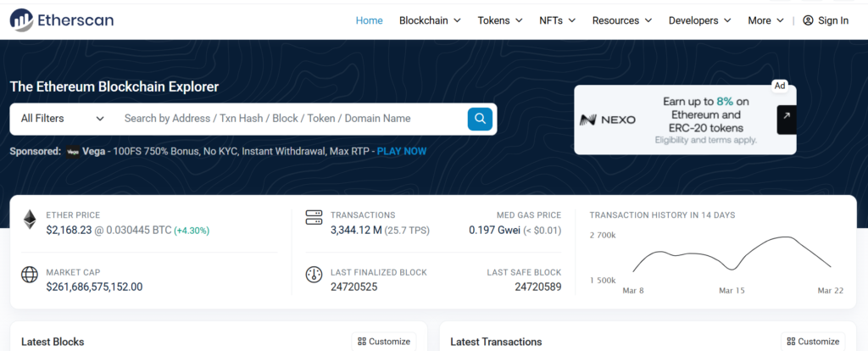This screenshot has height=351, width=868.
Task: Click the transactions count 3,344.12 M
Action: 356,231
